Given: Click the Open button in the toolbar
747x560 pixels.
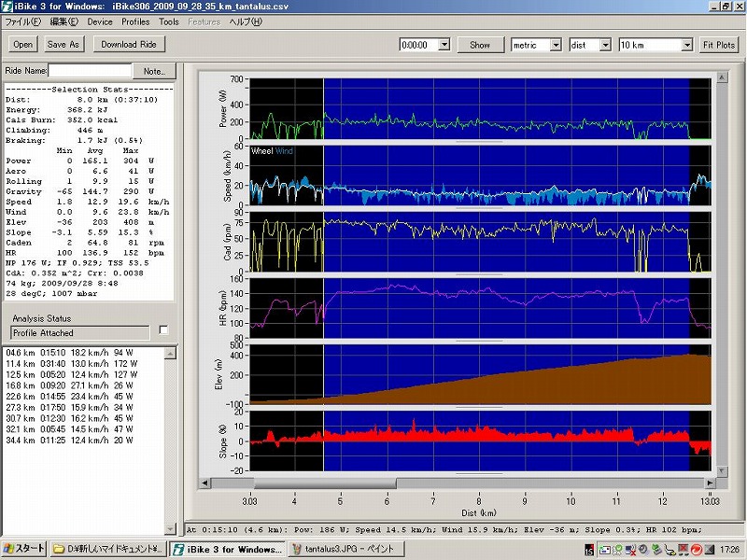Looking at the screenshot, I should (22, 44).
